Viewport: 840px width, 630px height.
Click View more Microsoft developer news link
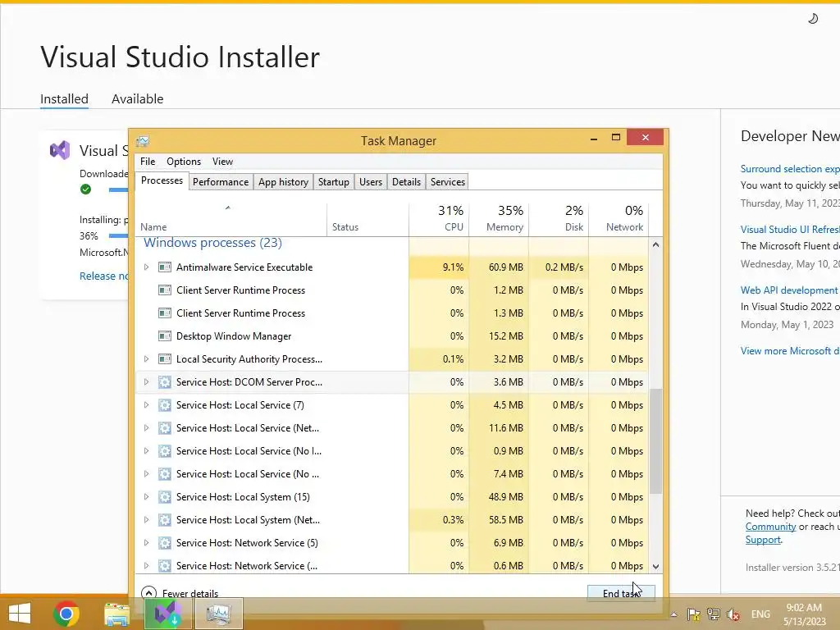(x=790, y=351)
